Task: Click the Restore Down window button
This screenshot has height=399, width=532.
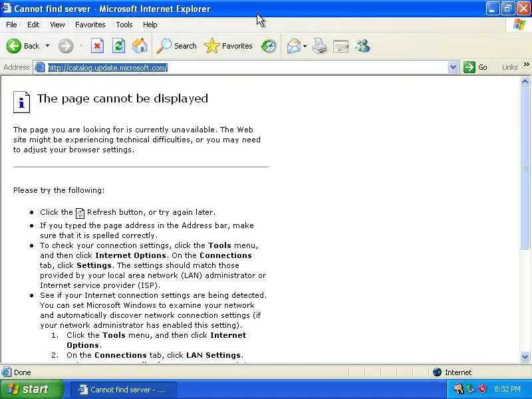Action: (x=507, y=8)
